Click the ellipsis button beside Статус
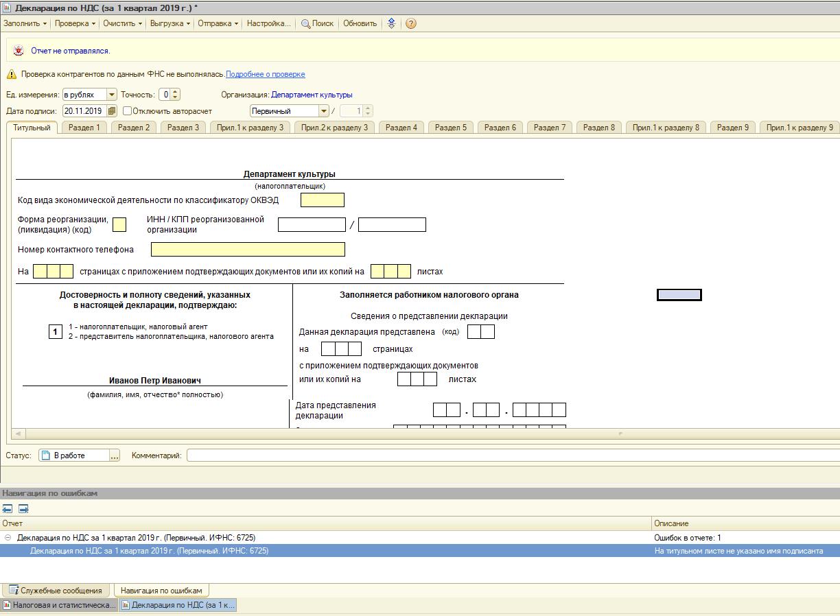 click(115, 455)
